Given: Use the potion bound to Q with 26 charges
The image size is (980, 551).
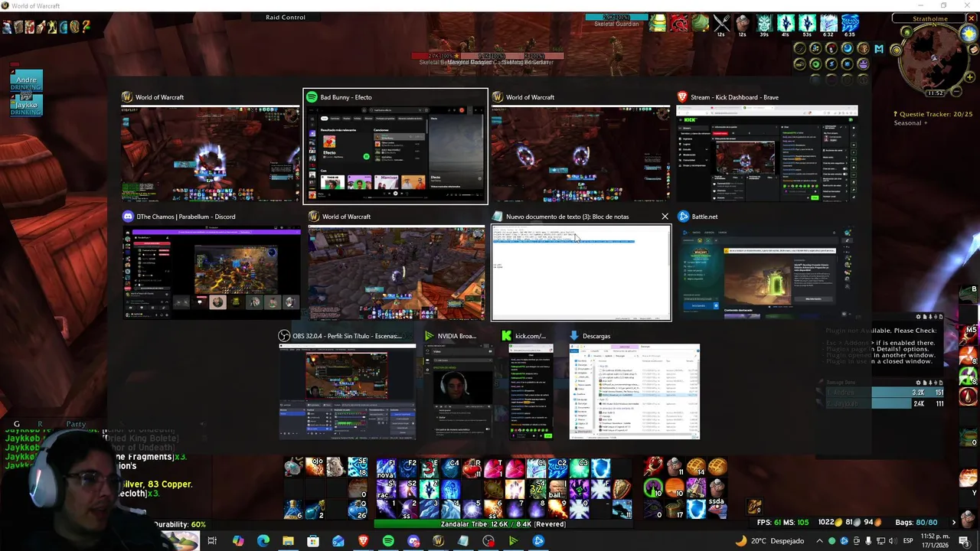Looking at the screenshot, I should coord(358,510).
